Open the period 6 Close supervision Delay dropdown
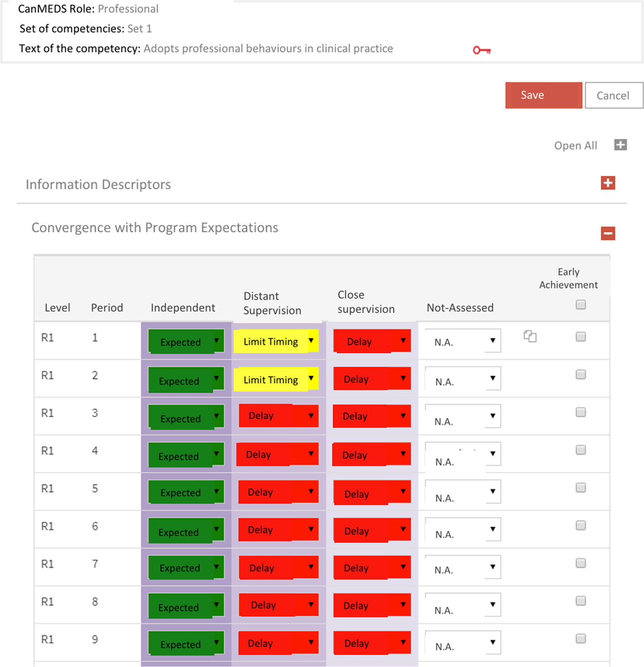The image size is (644, 667). point(372,530)
